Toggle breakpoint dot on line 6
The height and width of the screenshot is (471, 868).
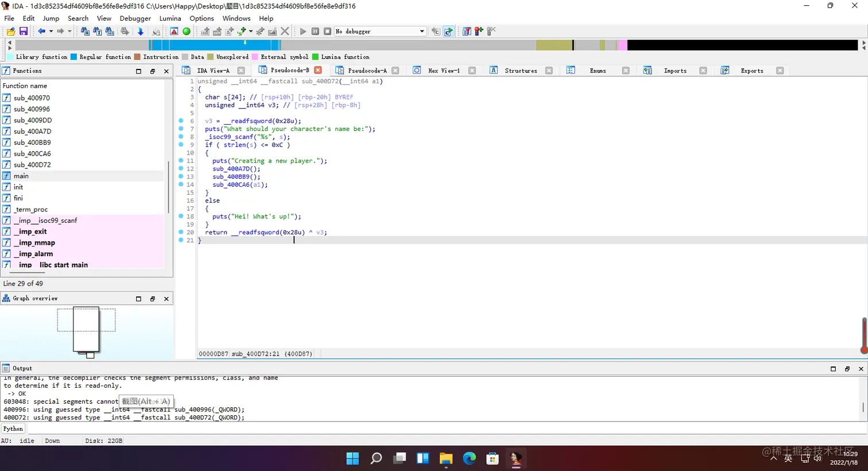coord(181,121)
